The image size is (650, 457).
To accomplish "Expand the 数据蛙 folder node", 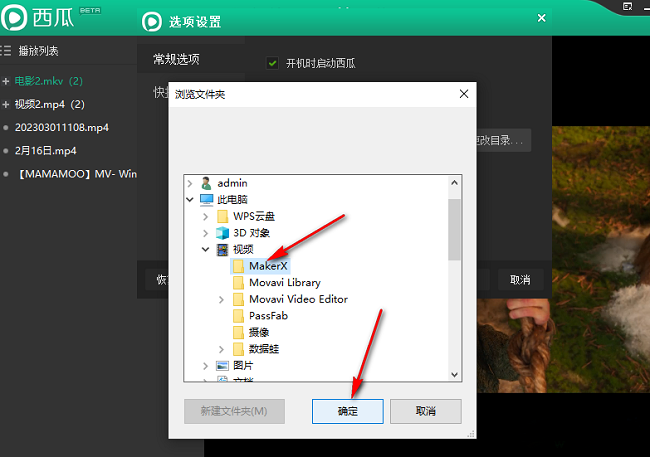I will click(x=221, y=349).
